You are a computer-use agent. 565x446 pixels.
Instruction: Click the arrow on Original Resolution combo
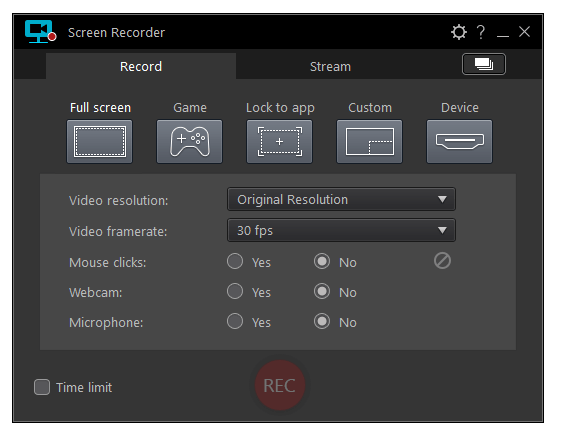[442, 199]
